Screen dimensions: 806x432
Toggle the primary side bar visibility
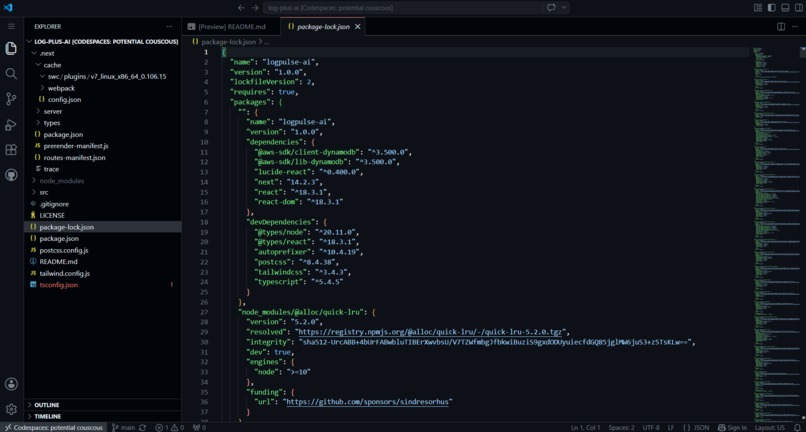click(772, 8)
